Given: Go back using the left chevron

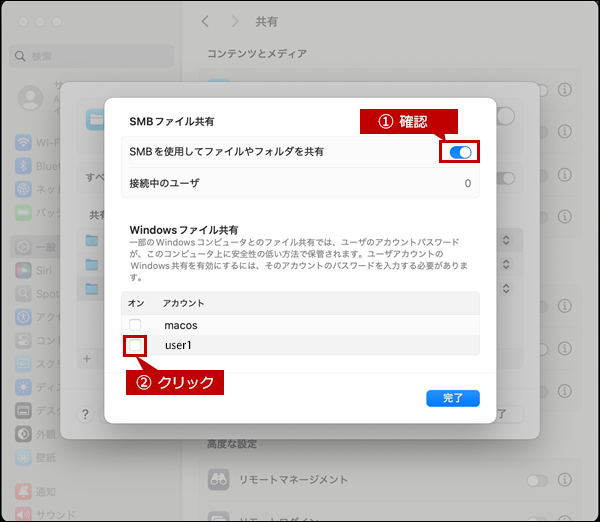Looking at the screenshot, I should pos(205,21).
